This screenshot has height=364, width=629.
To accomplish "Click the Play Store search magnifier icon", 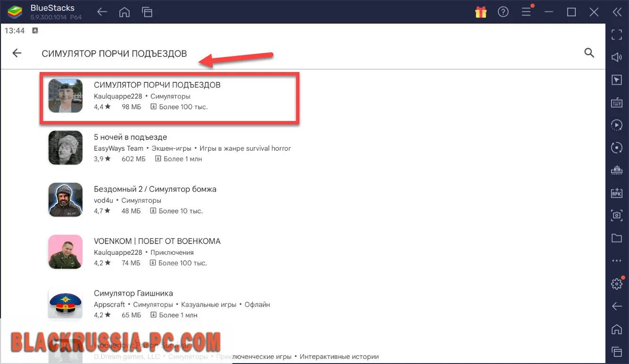I will click(x=589, y=53).
